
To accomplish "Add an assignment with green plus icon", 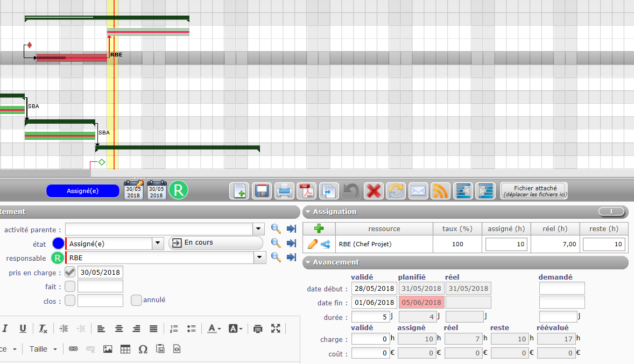I will click(319, 229).
